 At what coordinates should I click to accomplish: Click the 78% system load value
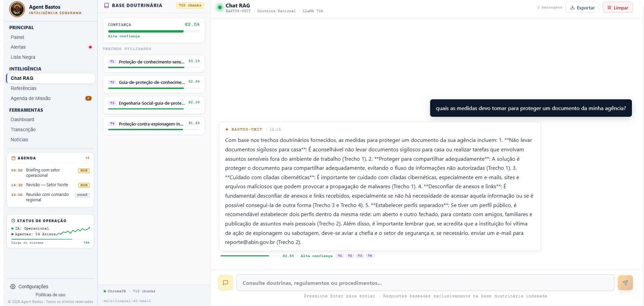pos(86,243)
